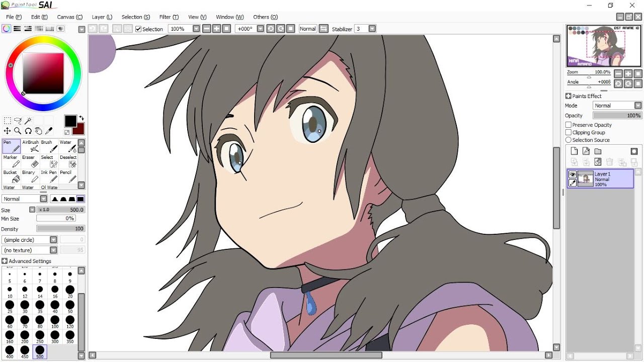
Task: Select the Pen tool
Action: click(x=11, y=146)
